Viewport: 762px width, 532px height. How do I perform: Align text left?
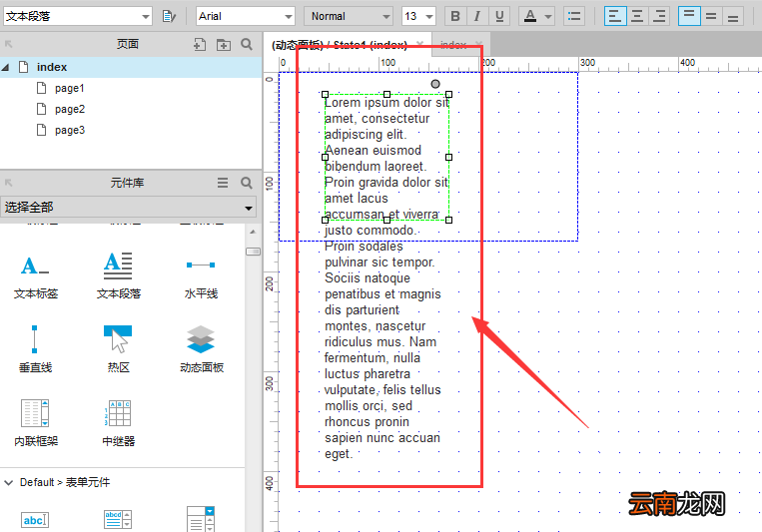tap(615, 16)
